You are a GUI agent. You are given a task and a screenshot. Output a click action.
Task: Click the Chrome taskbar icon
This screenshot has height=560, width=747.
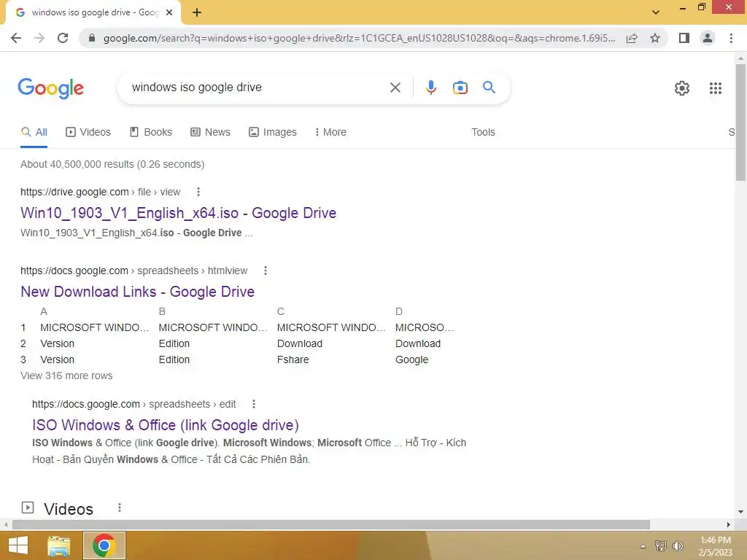tap(104, 545)
